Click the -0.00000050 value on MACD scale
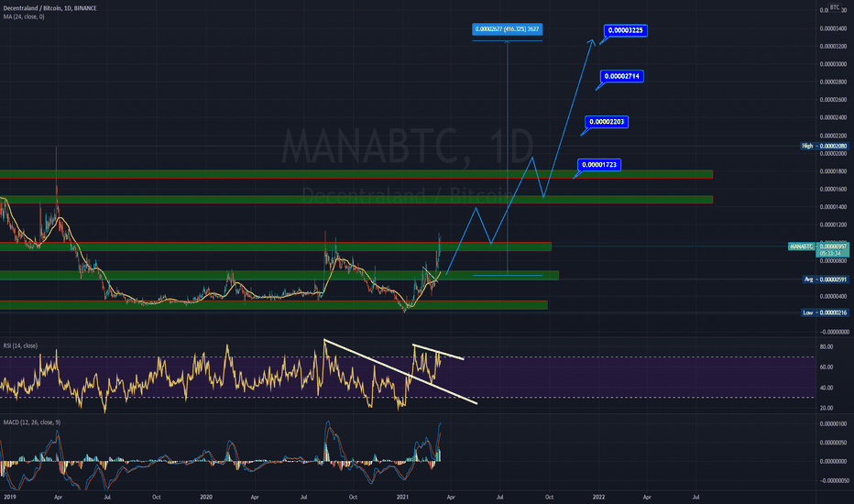 [833, 480]
